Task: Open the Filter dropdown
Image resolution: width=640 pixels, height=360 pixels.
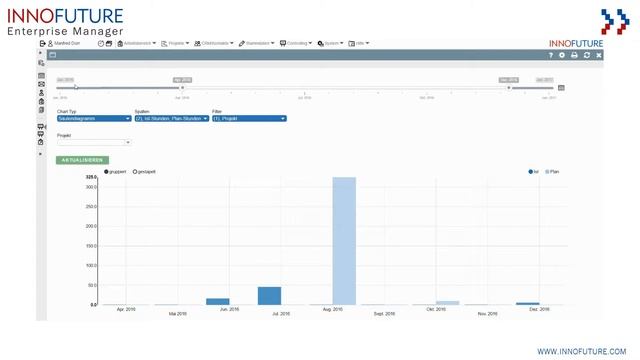Action: [249, 118]
